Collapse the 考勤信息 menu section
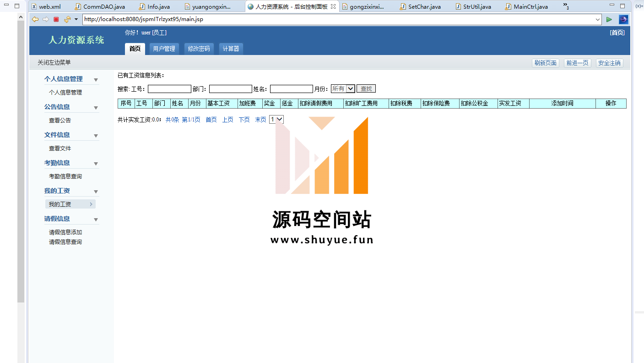 tap(96, 164)
